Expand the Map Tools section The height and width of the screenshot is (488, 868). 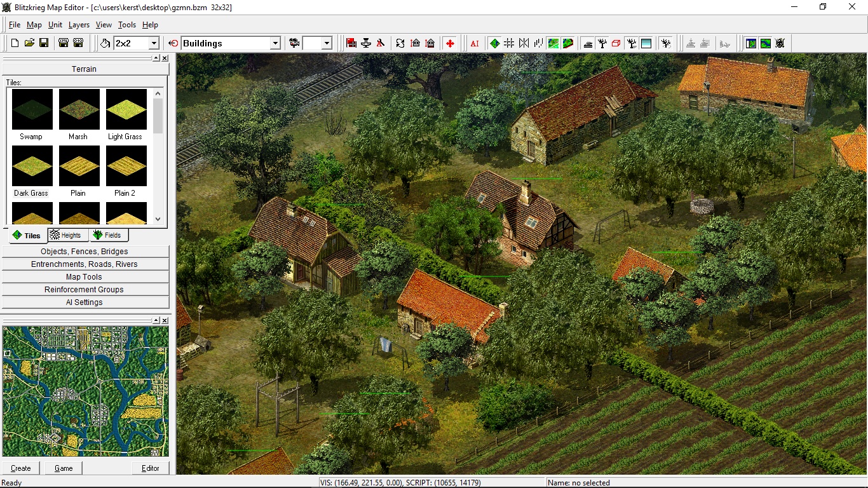[x=85, y=277]
